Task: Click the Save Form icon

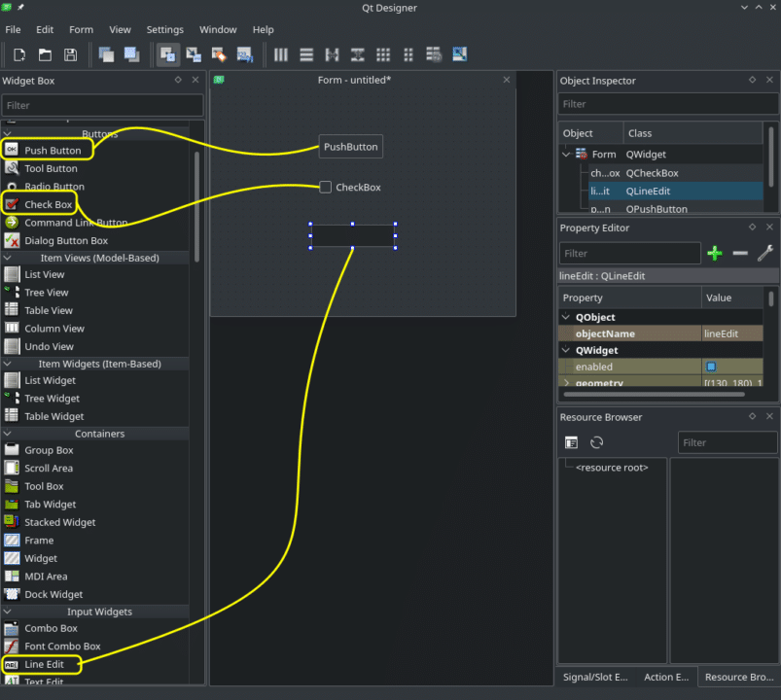Action: 69,55
